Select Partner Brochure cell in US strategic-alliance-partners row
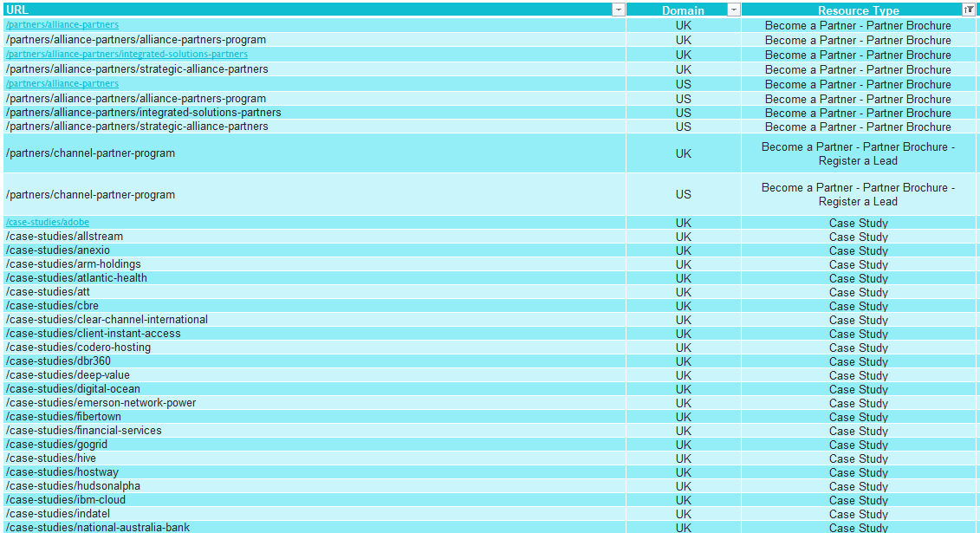Screen dimensions: 980x533 click(x=858, y=127)
